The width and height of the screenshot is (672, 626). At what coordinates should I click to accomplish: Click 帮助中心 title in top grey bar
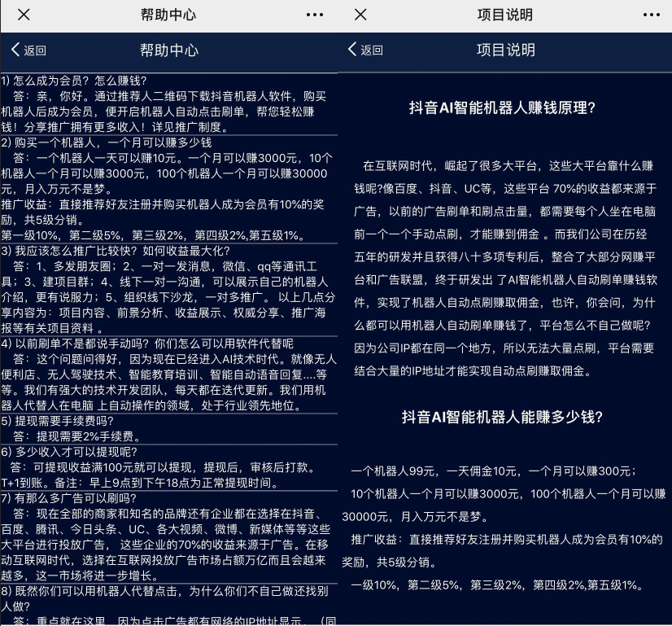pos(168,15)
